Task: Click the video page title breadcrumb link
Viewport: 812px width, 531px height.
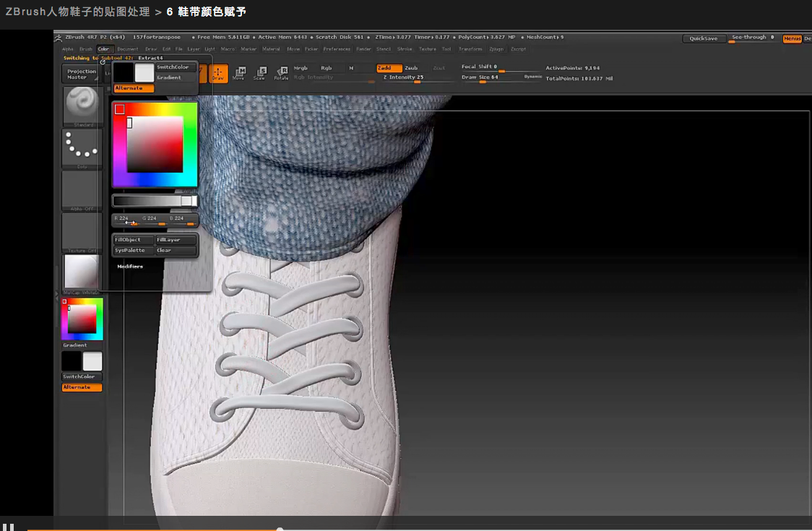Action: click(x=78, y=12)
